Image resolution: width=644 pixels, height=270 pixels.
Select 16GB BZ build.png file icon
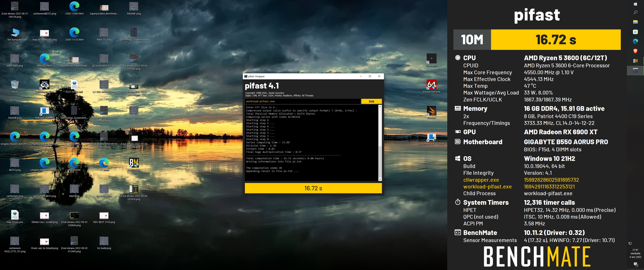(134, 112)
